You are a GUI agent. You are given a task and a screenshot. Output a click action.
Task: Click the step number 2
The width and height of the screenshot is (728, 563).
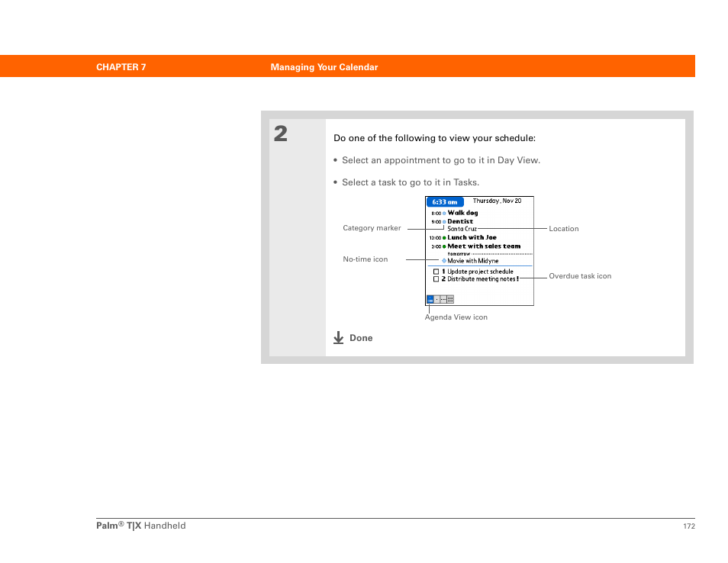tap(280, 134)
